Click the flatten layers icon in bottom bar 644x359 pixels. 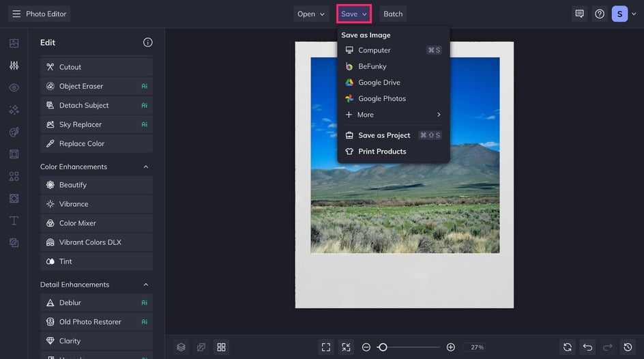coord(201,347)
